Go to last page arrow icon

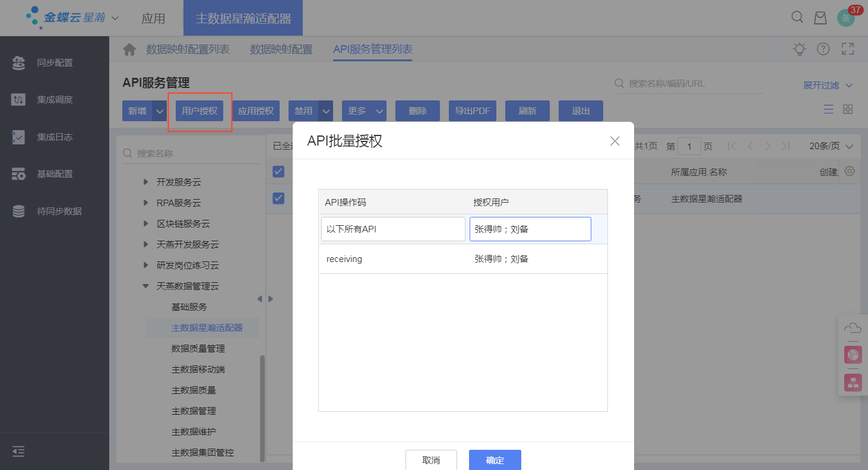[x=786, y=146]
